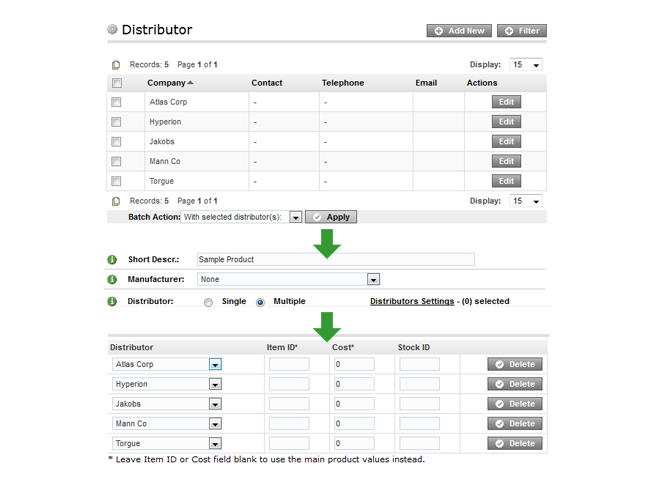
Task: Sort by Company column header
Action: click(166, 83)
